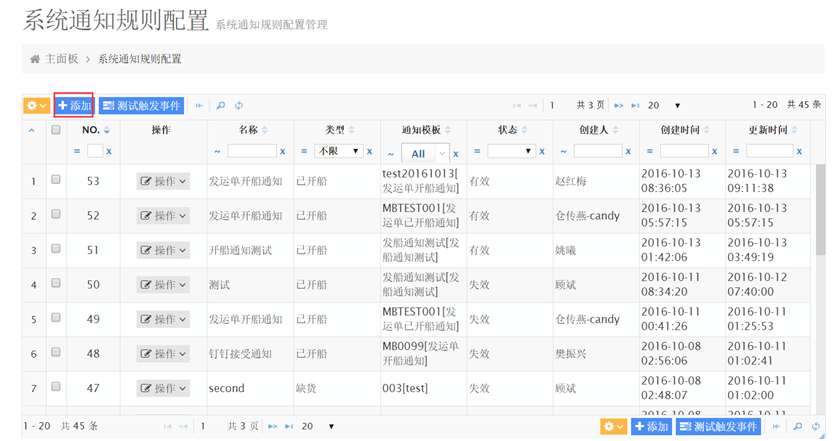The width and height of the screenshot is (840, 441).
Task: Click the 名称 filter input
Action: 252,152
